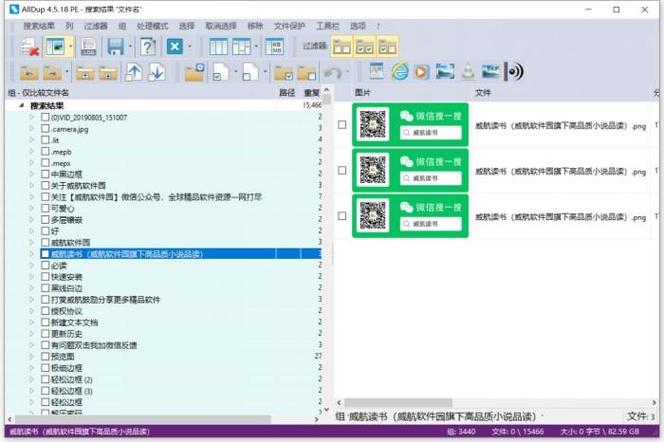The width and height of the screenshot is (664, 442).
Task: Click the expand-all folder icon with plus
Action: (x=85, y=72)
